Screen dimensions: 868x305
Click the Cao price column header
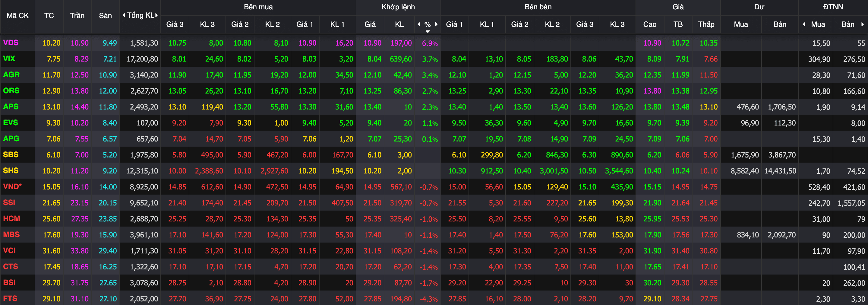[x=650, y=24]
